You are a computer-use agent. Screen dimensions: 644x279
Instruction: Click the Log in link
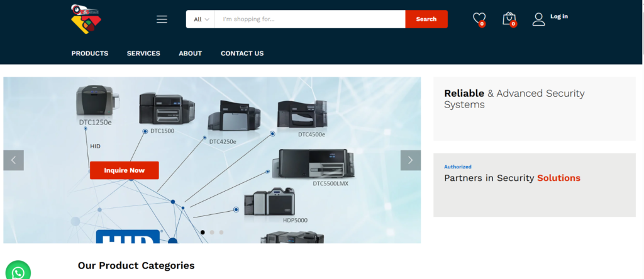(559, 16)
